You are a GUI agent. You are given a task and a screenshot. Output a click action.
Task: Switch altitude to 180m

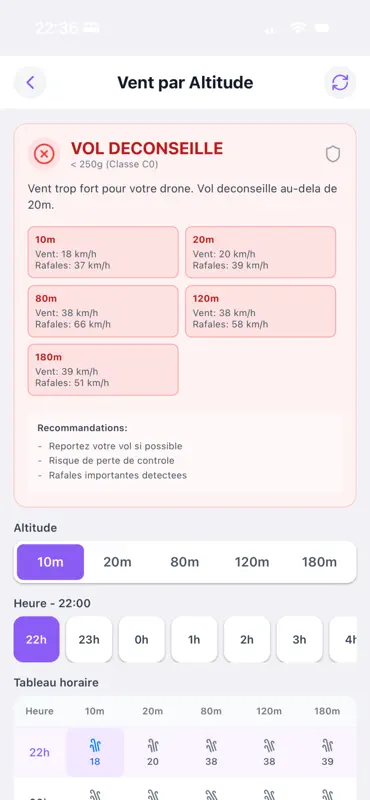click(319, 562)
